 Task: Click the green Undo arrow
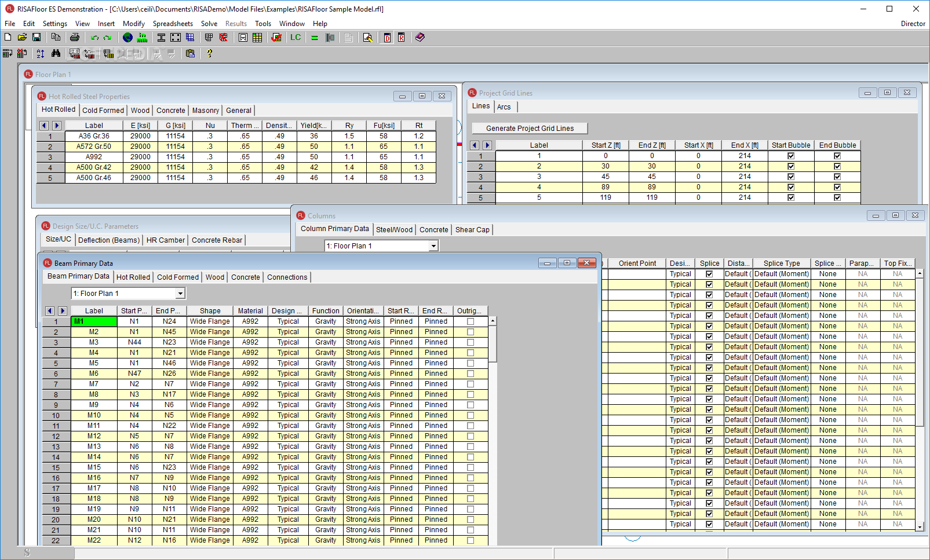[x=94, y=38]
